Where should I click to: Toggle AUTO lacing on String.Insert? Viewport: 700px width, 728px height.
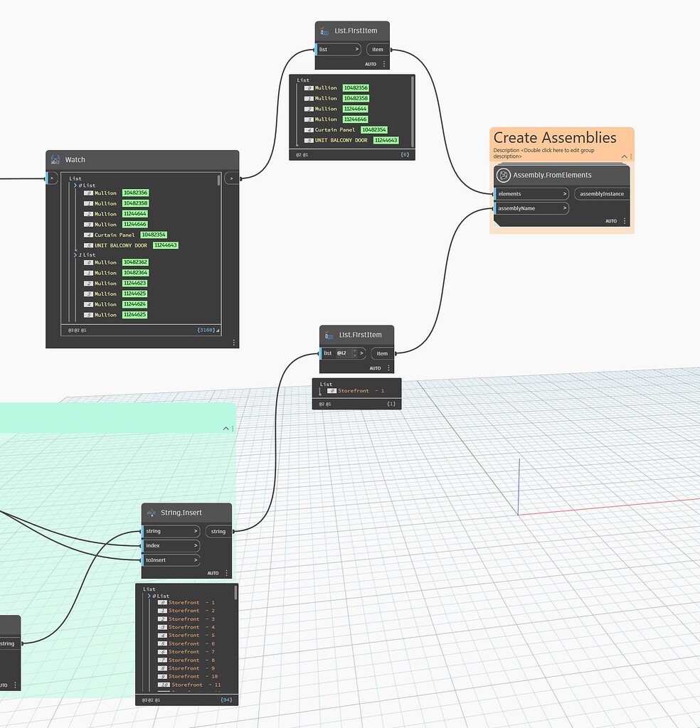click(213, 572)
